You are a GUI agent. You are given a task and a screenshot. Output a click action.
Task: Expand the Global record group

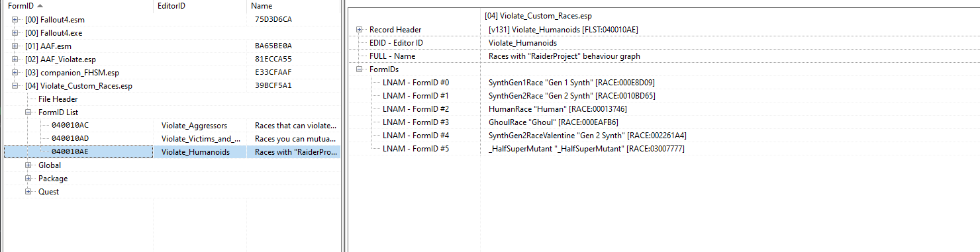click(28, 165)
